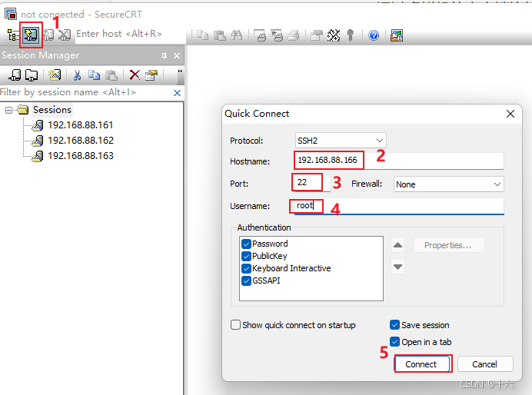Focus the Enter host field
532x395 pixels.
[130, 34]
